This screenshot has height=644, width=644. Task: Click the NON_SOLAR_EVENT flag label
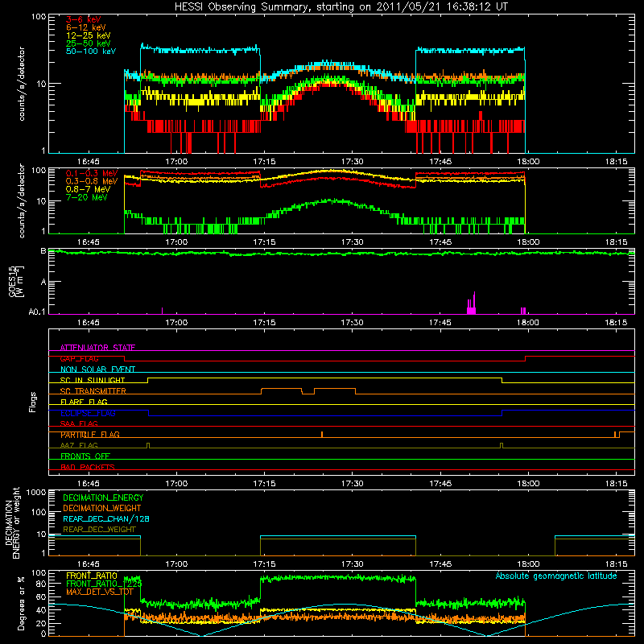click(x=97, y=369)
